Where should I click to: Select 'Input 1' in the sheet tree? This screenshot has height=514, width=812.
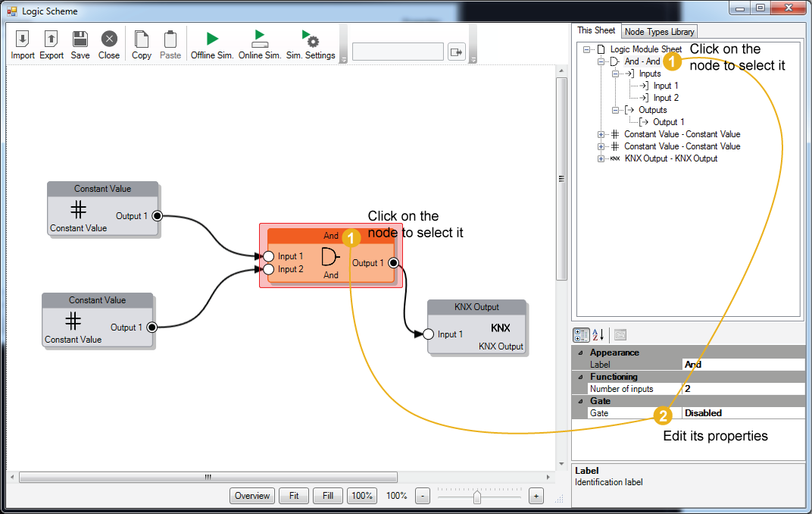click(666, 86)
